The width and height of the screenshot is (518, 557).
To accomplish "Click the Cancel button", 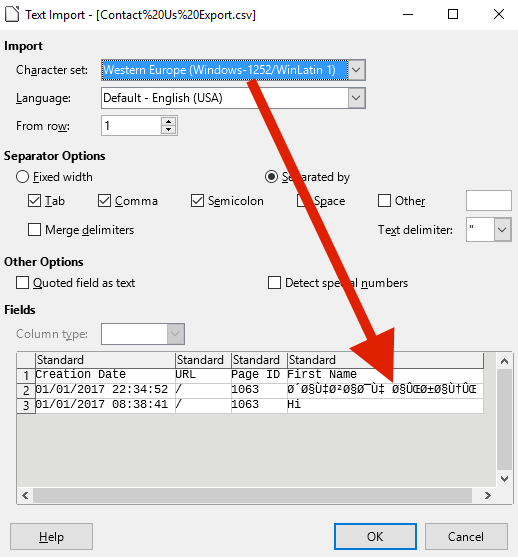I will [x=466, y=537].
